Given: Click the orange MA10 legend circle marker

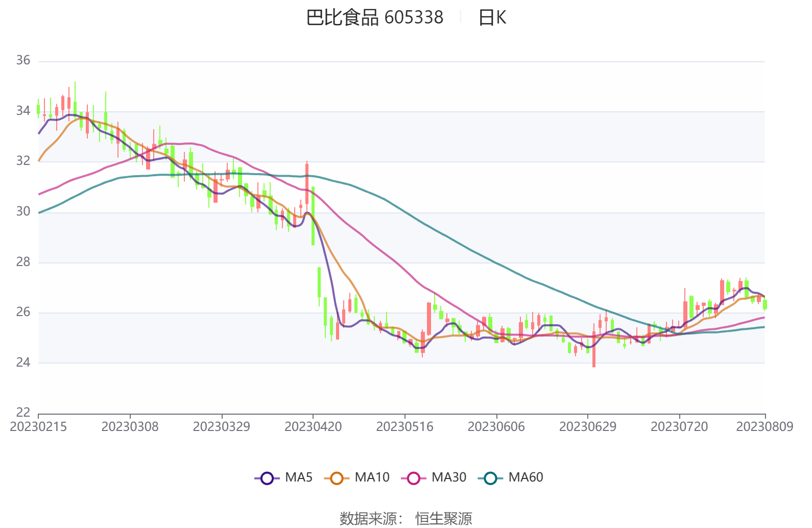Looking at the screenshot, I should click(x=337, y=478).
